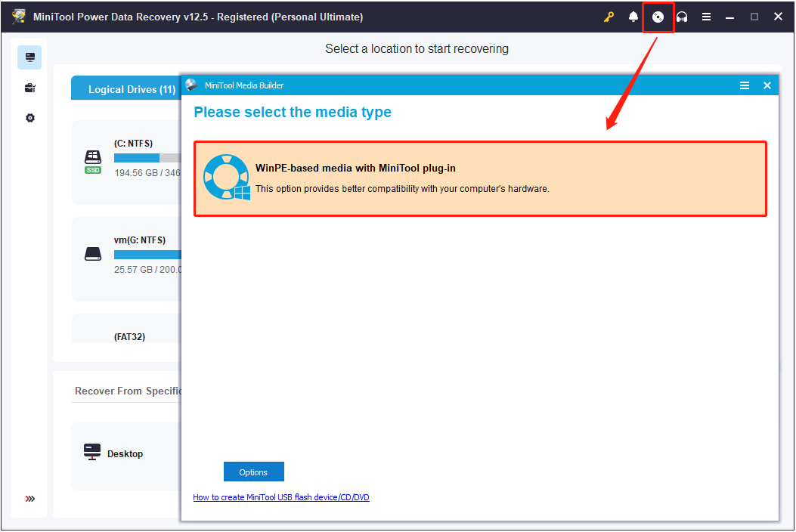
Task: Click the headphones support icon
Action: 682,17
